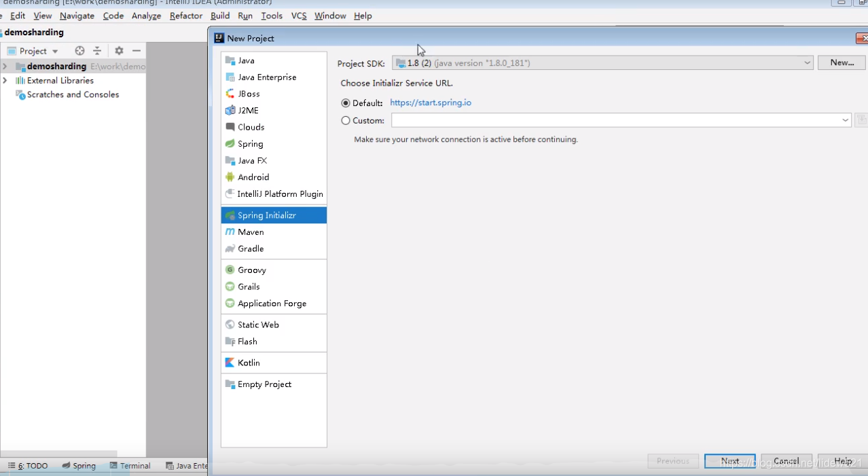Image resolution: width=868 pixels, height=476 pixels.
Task: Choose the IntelliJ Platform Plugin icon
Action: 230,194
